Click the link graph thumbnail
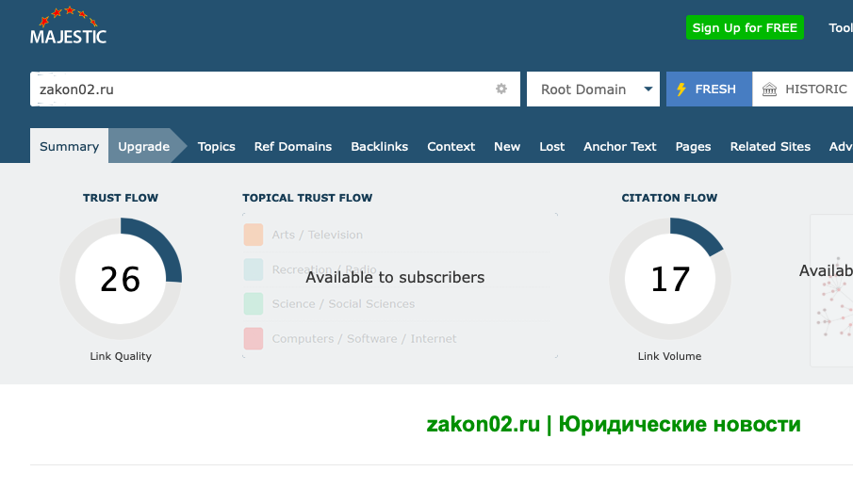This screenshot has height=504, width=853. tap(831, 291)
